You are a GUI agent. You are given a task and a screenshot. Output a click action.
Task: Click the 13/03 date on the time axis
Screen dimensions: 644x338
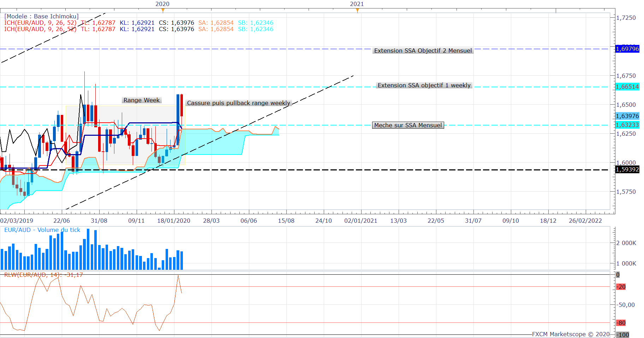(x=399, y=221)
